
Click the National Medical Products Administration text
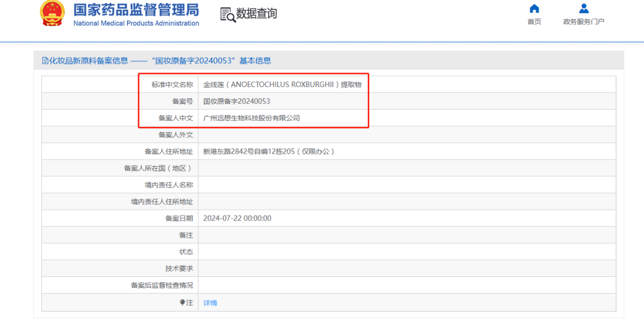136,23
